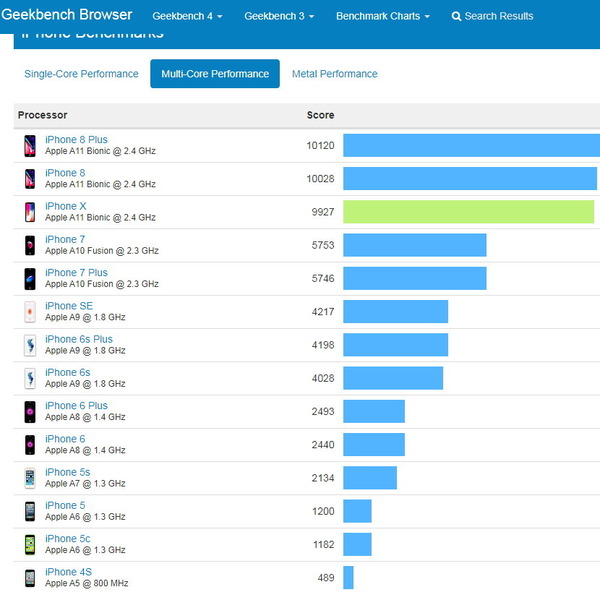Viewport: 600px width, 600px height.
Task: Select the Multi-Core Performance tab
Action: point(215,74)
